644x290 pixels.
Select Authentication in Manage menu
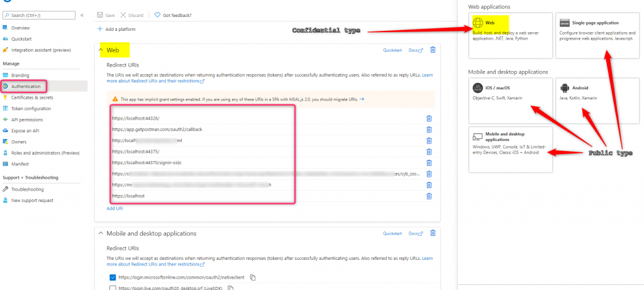26,86
